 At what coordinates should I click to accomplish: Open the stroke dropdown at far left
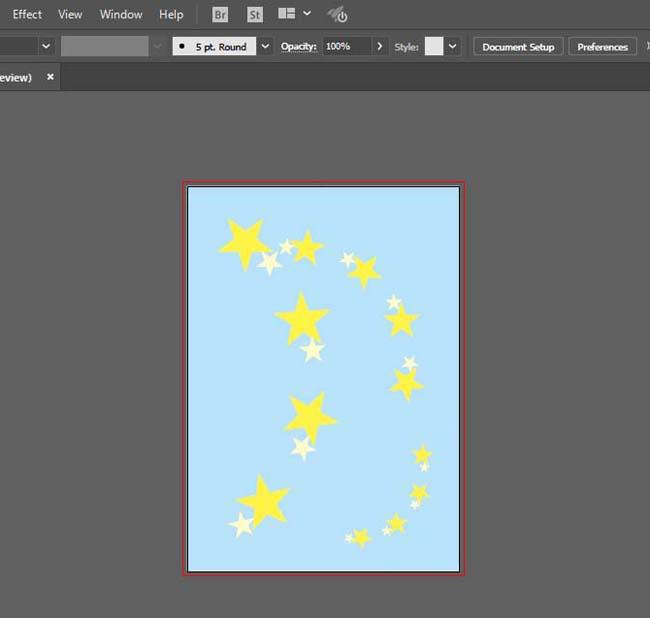[x=46, y=46]
